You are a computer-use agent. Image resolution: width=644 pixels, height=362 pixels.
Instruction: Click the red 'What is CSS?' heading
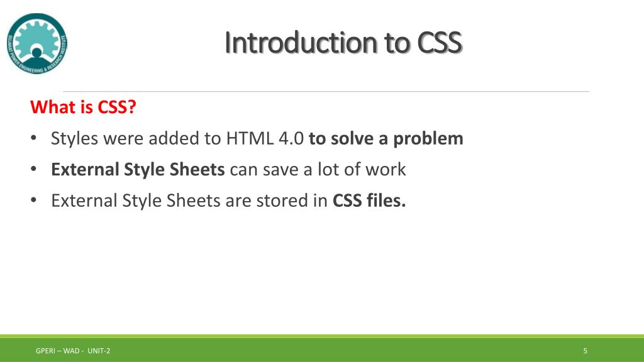coord(83,107)
